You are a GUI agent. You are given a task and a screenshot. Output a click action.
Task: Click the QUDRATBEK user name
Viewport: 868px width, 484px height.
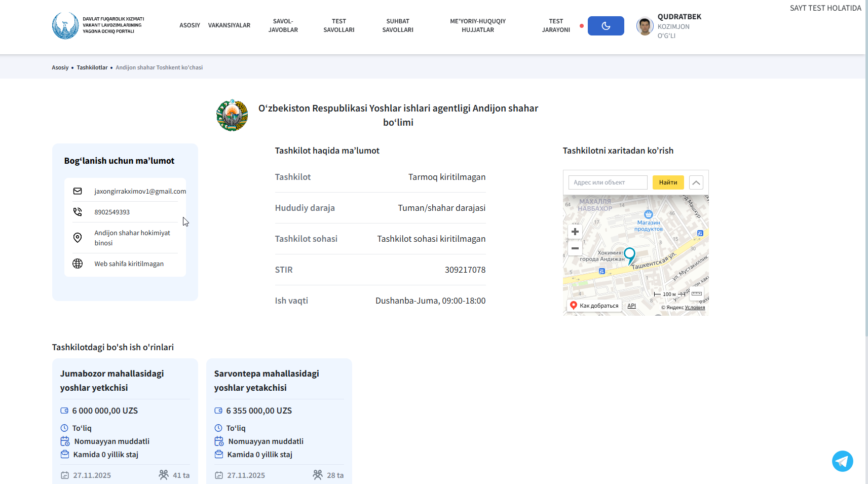click(x=680, y=17)
